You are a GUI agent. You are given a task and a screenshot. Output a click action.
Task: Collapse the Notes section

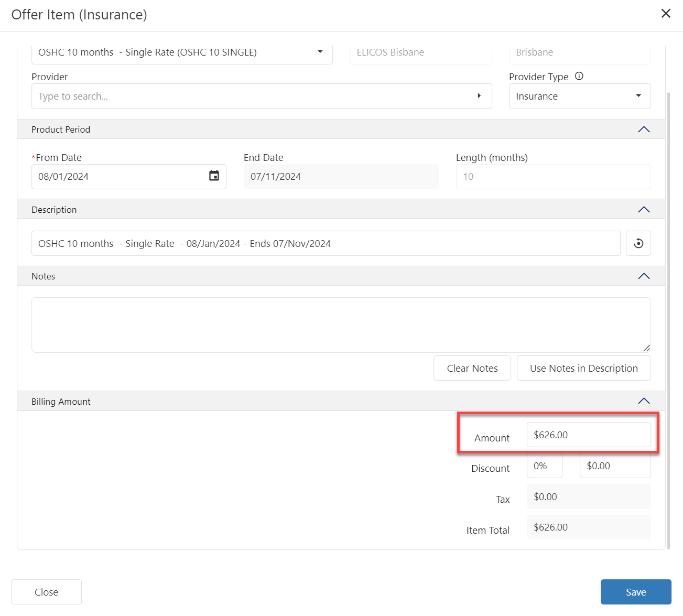[644, 276]
